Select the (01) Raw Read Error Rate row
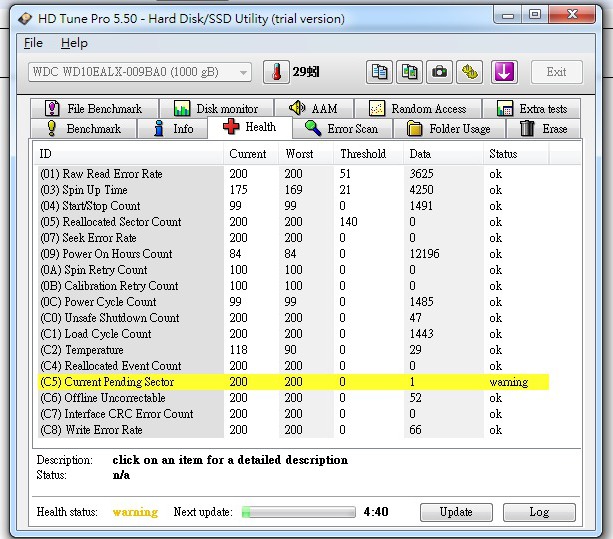The image size is (613, 539). pos(293,174)
